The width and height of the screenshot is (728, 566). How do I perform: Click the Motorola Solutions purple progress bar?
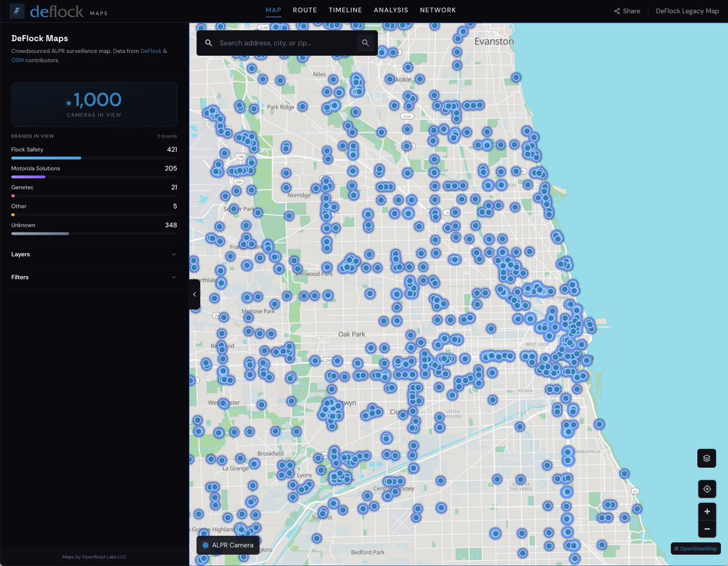pos(29,177)
